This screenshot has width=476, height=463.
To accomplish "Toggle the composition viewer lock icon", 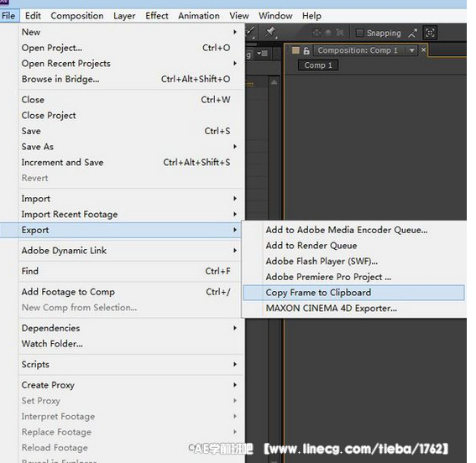I will pos(306,50).
